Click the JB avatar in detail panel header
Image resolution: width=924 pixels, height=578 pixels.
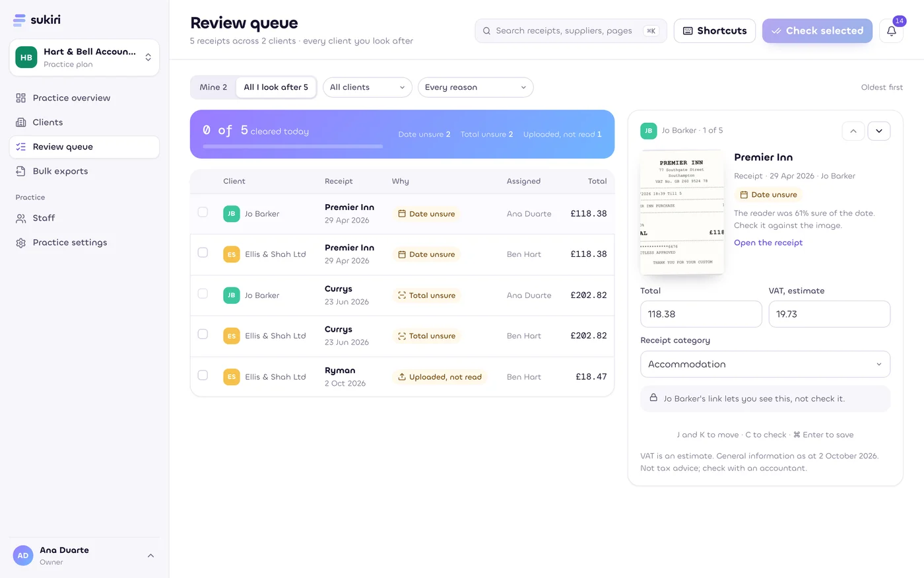point(648,131)
